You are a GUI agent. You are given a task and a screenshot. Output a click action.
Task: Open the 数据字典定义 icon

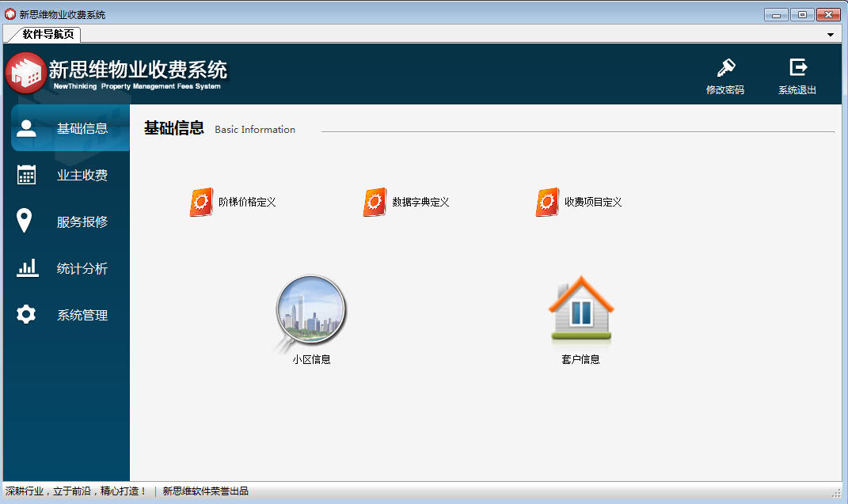pyautogui.click(x=375, y=202)
